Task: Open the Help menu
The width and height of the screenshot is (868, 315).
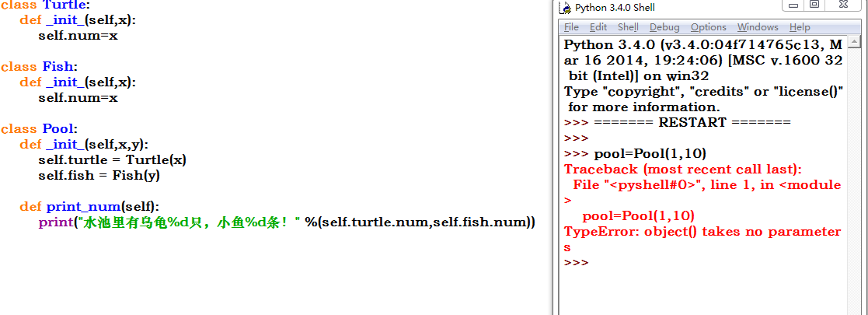Action: point(800,27)
